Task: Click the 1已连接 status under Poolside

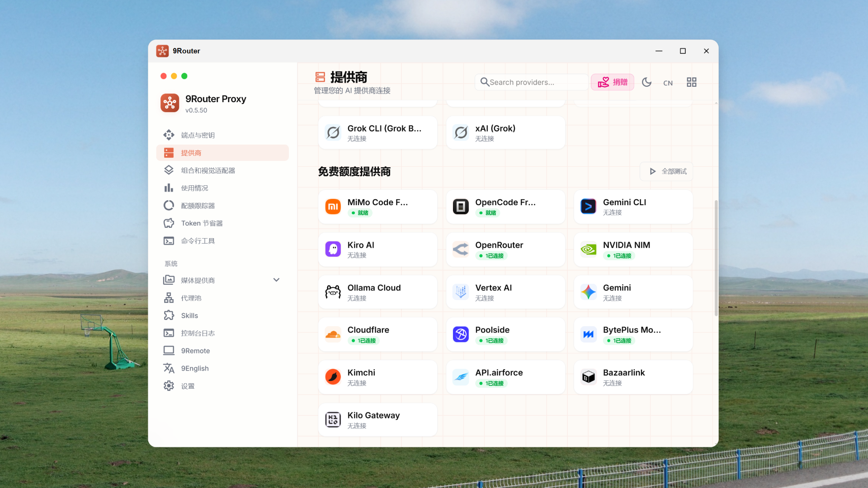Action: 491,341
